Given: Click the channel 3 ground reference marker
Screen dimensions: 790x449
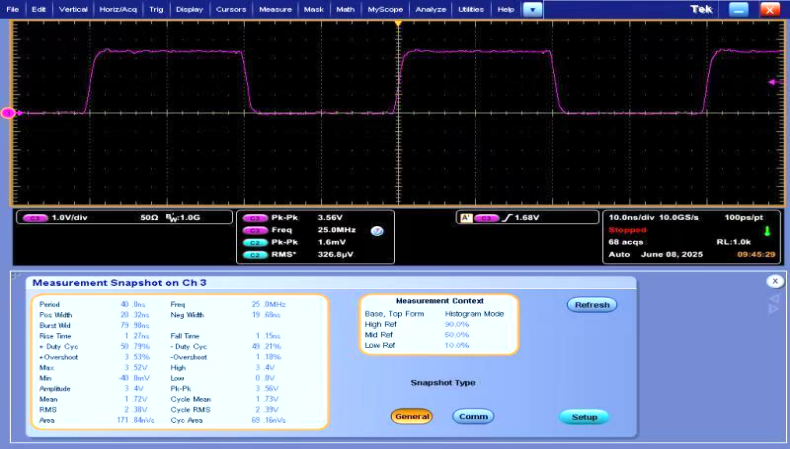Looking at the screenshot, I should coord(10,113).
